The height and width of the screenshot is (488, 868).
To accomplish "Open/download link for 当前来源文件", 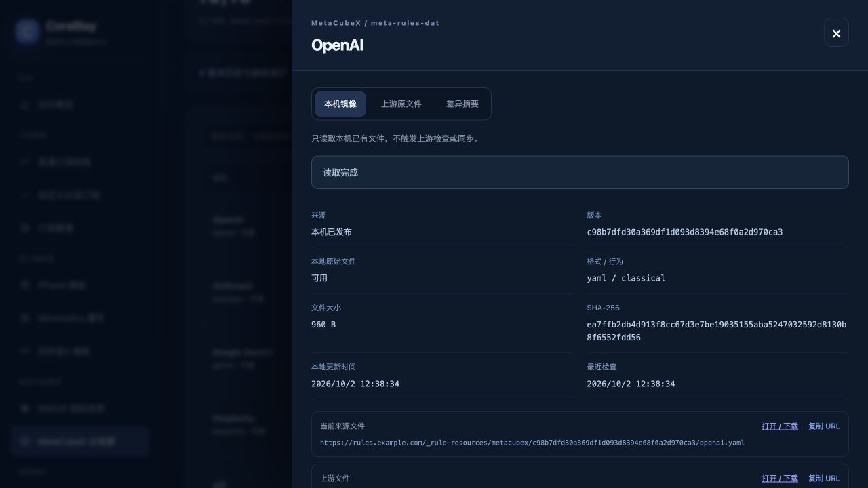I will pos(780,426).
